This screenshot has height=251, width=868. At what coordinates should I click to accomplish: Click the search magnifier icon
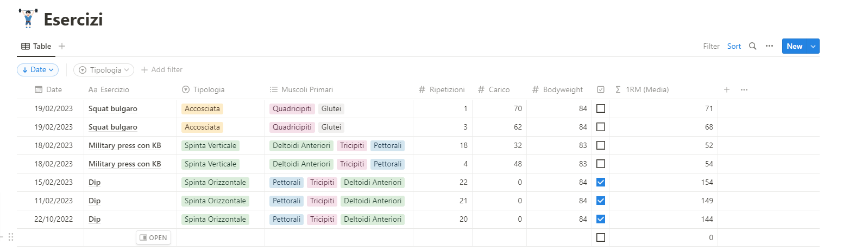(x=752, y=46)
